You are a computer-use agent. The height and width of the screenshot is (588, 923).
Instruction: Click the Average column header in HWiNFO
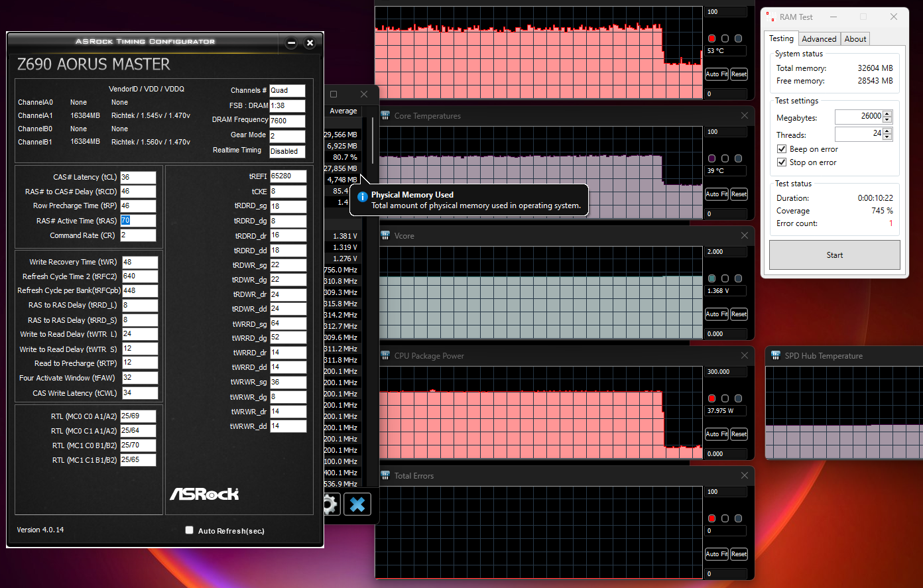tap(343, 111)
